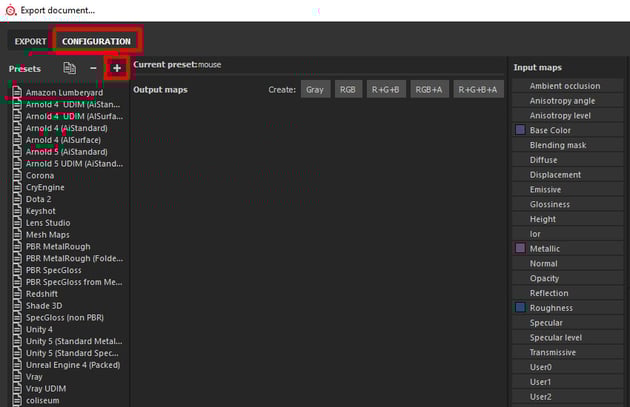This screenshot has width=630, height=407.
Task: Create a Gray output map
Action: [x=315, y=90]
